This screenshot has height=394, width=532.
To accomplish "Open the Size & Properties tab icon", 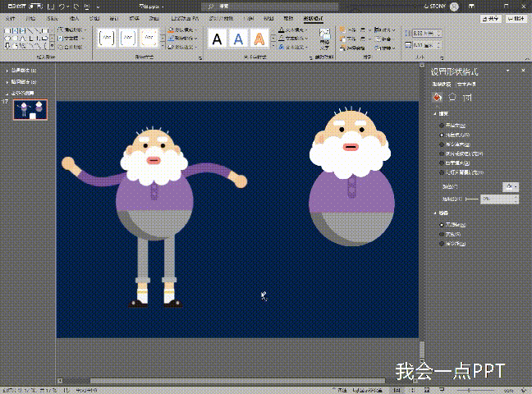I will [x=467, y=98].
